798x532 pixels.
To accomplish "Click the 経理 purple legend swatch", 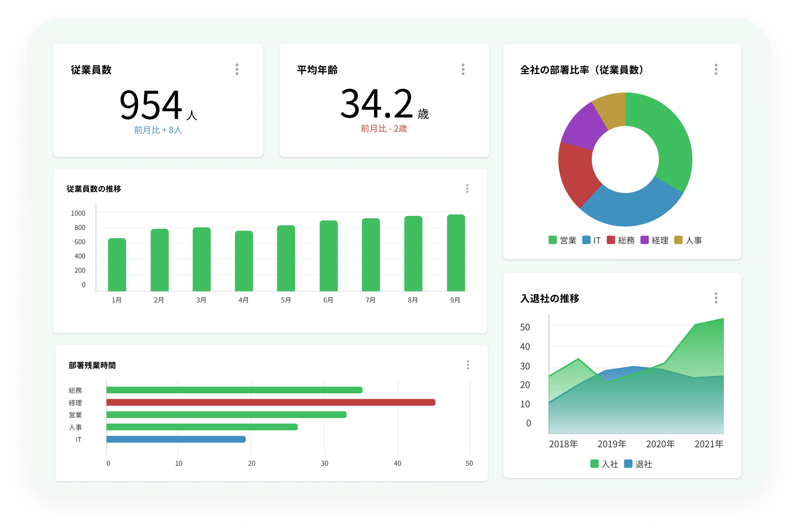I will click(x=645, y=240).
